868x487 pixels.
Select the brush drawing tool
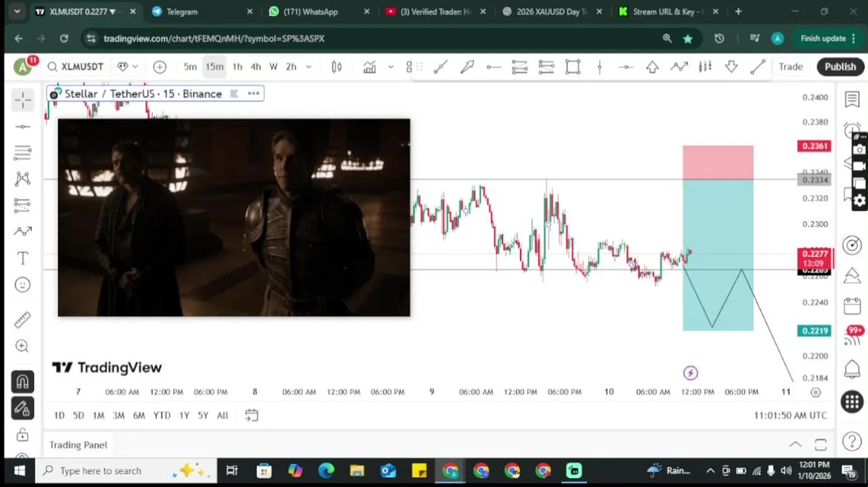pos(22,231)
